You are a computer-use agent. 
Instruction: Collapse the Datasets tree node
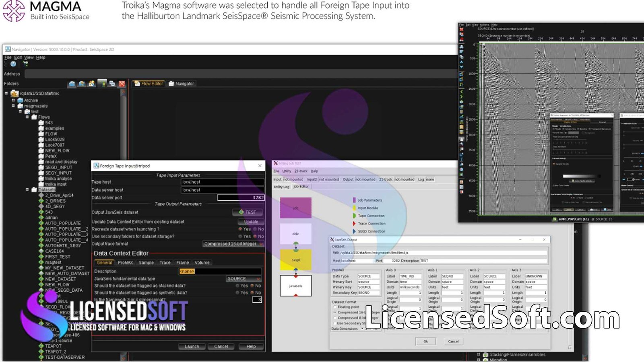pos(27,189)
